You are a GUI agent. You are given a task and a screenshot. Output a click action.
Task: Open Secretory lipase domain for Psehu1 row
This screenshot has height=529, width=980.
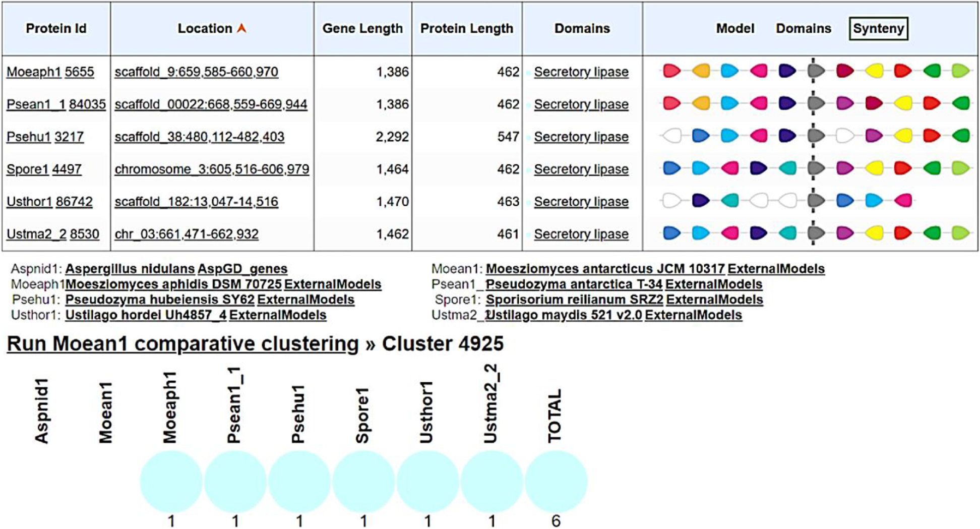click(x=581, y=137)
